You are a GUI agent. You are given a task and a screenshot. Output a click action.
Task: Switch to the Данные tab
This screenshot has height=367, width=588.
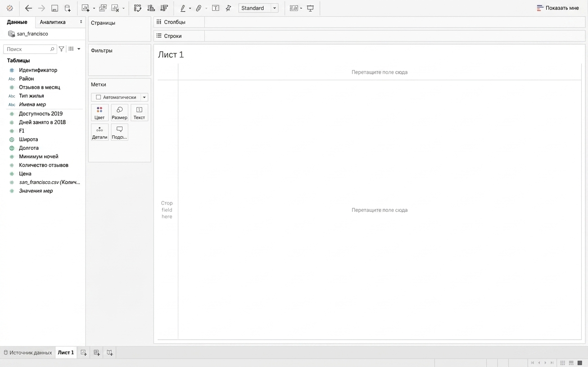(17, 22)
